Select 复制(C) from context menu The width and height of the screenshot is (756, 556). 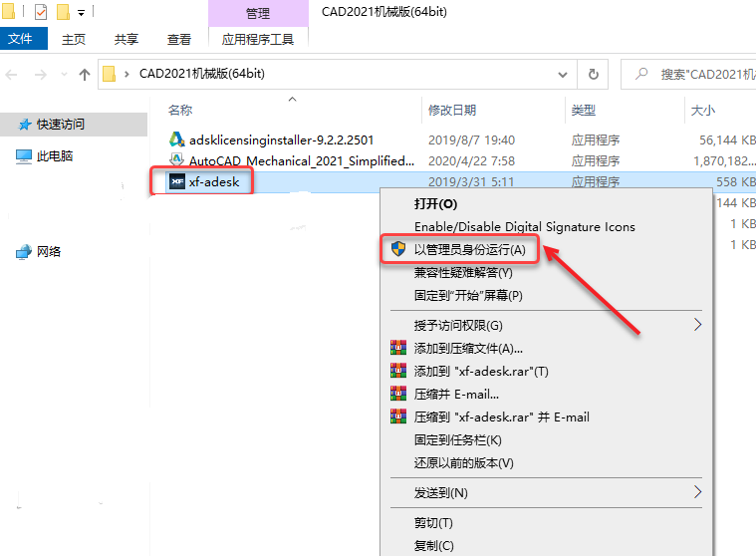click(x=434, y=545)
